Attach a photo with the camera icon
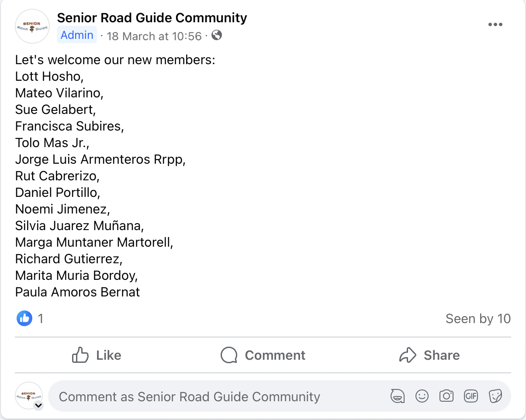Image resolution: width=526 pixels, height=420 pixels. [446, 396]
